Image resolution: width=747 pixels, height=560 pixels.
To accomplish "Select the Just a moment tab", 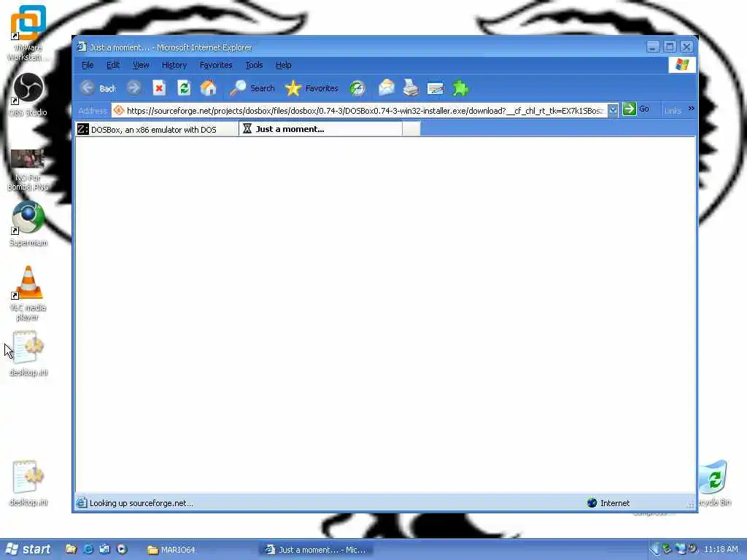I will click(320, 129).
